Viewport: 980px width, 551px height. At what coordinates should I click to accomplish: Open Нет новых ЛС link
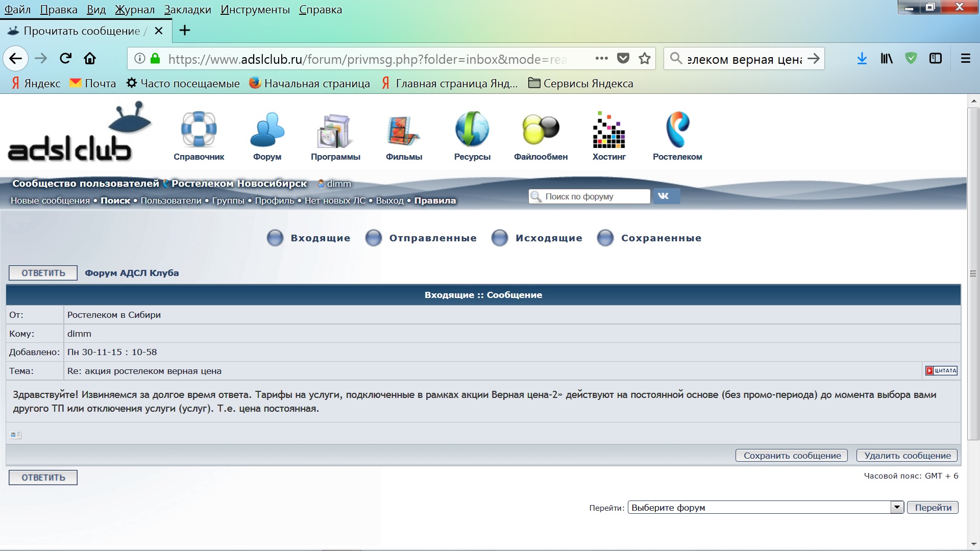(335, 201)
